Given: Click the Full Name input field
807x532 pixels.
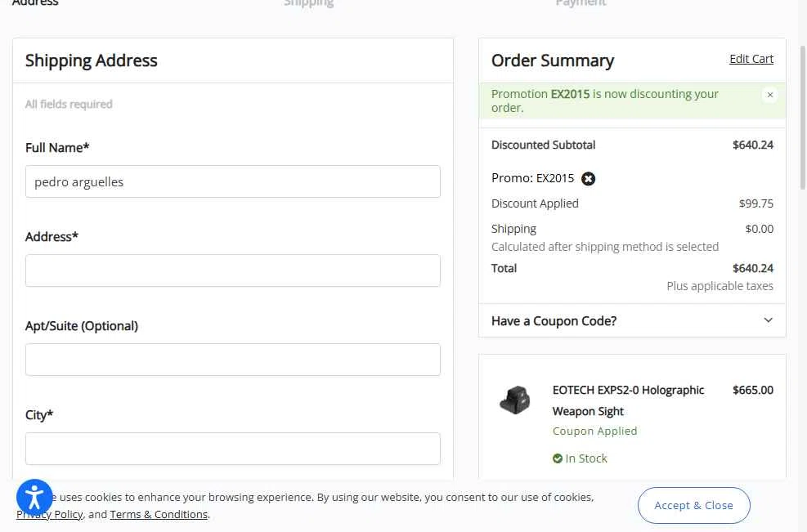Looking at the screenshot, I should click(232, 181).
